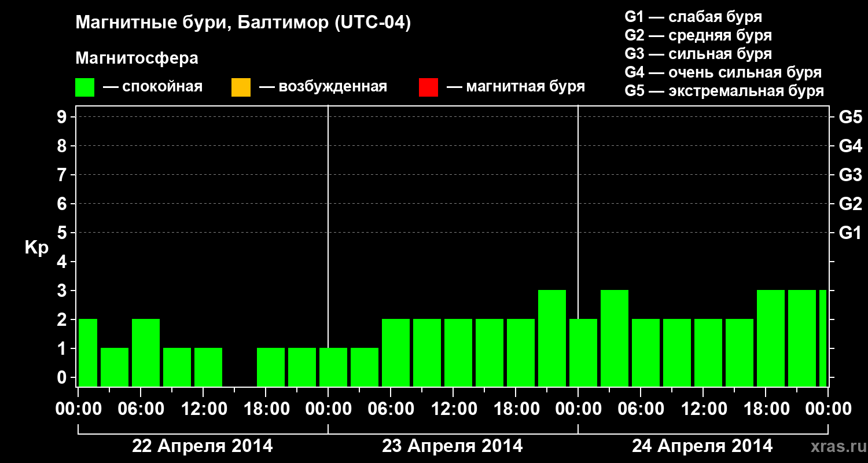Screen dimensions: 868x463
Task: Click the chart title 'Магнитные бури, Балтимор (UTC-04)'
Action: (x=243, y=23)
